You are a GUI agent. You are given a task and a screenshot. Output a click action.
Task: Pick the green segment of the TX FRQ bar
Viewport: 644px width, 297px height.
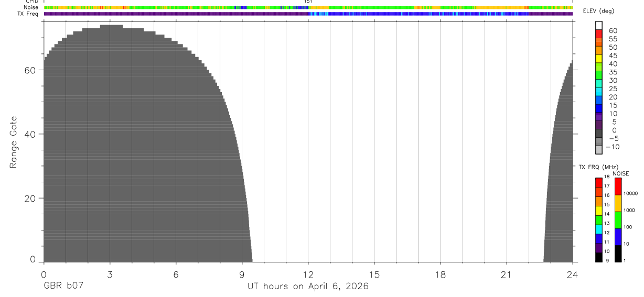tap(599, 220)
